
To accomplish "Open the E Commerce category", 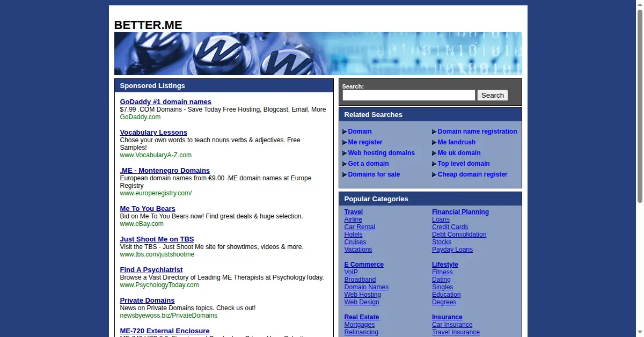I will coord(364,265).
